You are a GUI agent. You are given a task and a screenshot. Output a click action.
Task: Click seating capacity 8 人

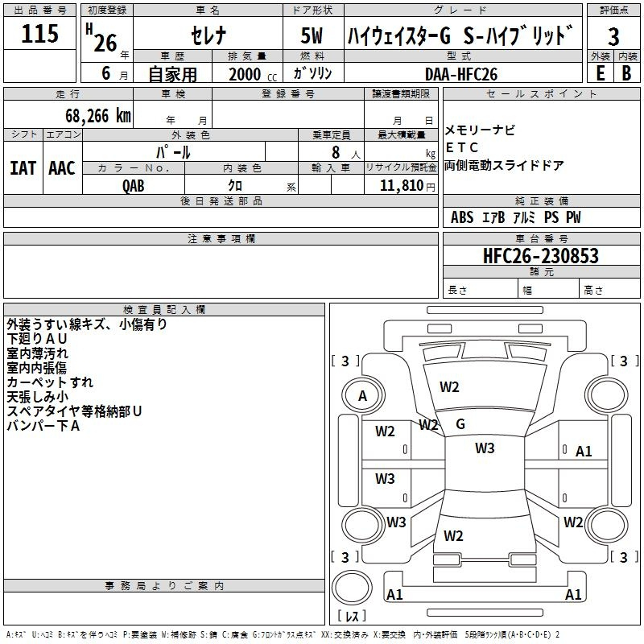345,153
